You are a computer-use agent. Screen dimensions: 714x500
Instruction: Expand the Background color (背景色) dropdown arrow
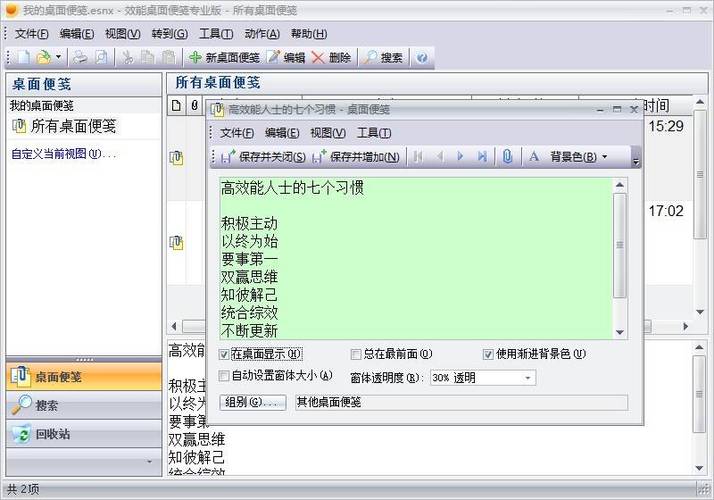tap(605, 157)
